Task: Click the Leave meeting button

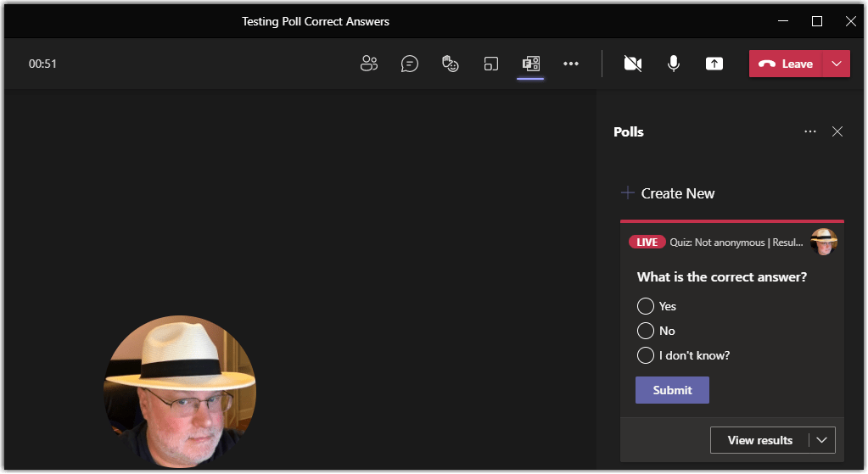Action: [x=786, y=64]
